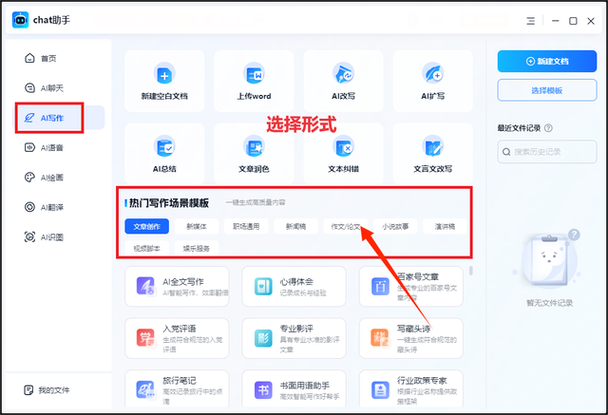This screenshot has width=608, height=415.
Task: Click the 新建空白文档 icon
Action: pyautogui.click(x=164, y=73)
